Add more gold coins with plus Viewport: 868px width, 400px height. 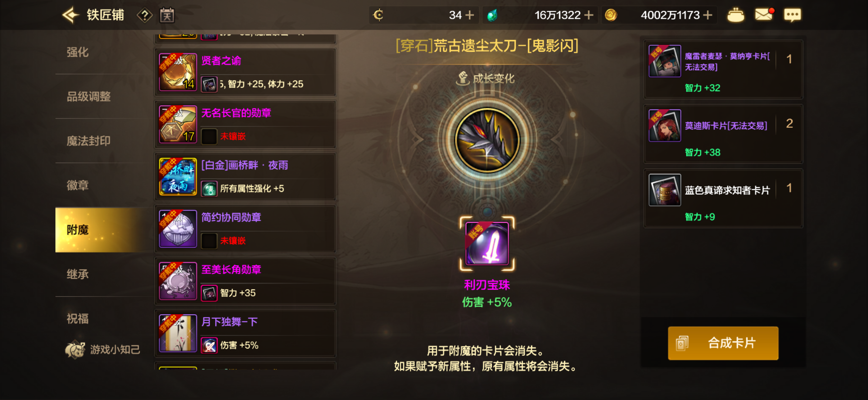pos(708,15)
